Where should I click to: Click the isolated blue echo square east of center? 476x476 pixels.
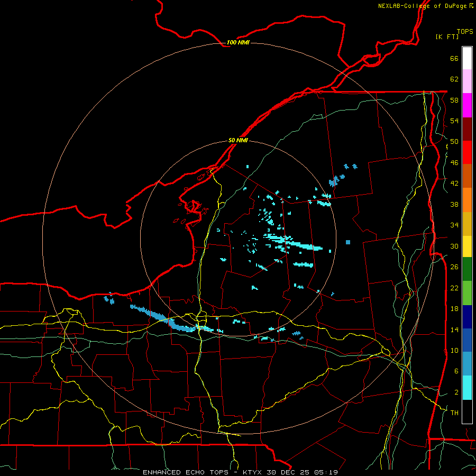click(348, 242)
